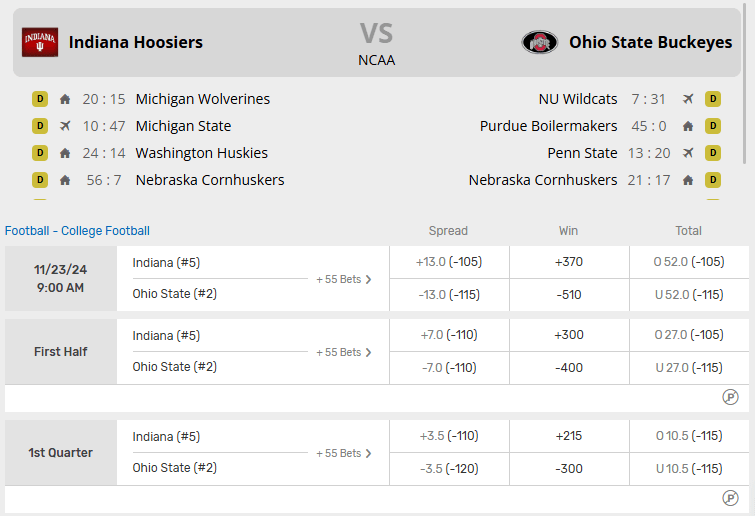Screen dimensions: 755x516
Task: Click the D badge next to Penn State
Action: coord(713,153)
